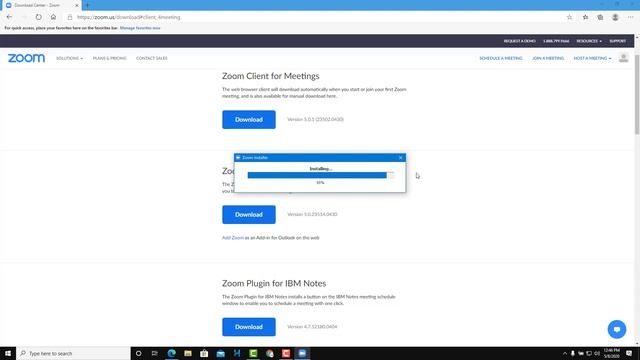This screenshot has width=640, height=360.
Task: Download Zoom Client for Meetings
Action: [249, 120]
